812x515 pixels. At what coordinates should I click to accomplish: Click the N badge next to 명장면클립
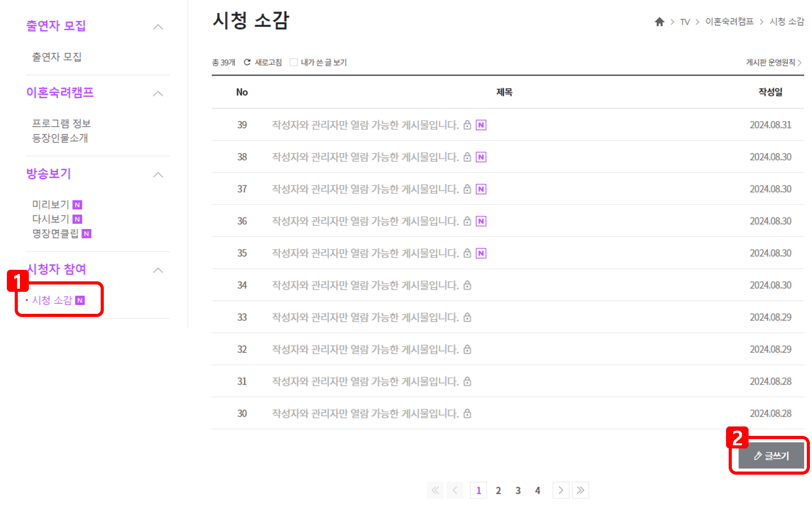click(x=86, y=233)
